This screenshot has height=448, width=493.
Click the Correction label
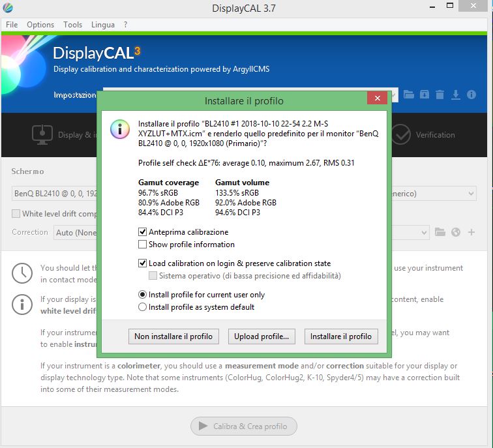click(x=30, y=232)
